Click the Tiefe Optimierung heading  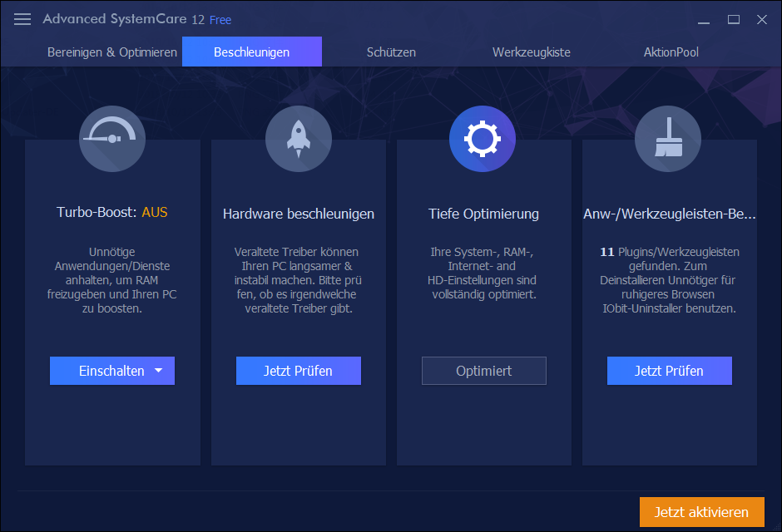(484, 214)
